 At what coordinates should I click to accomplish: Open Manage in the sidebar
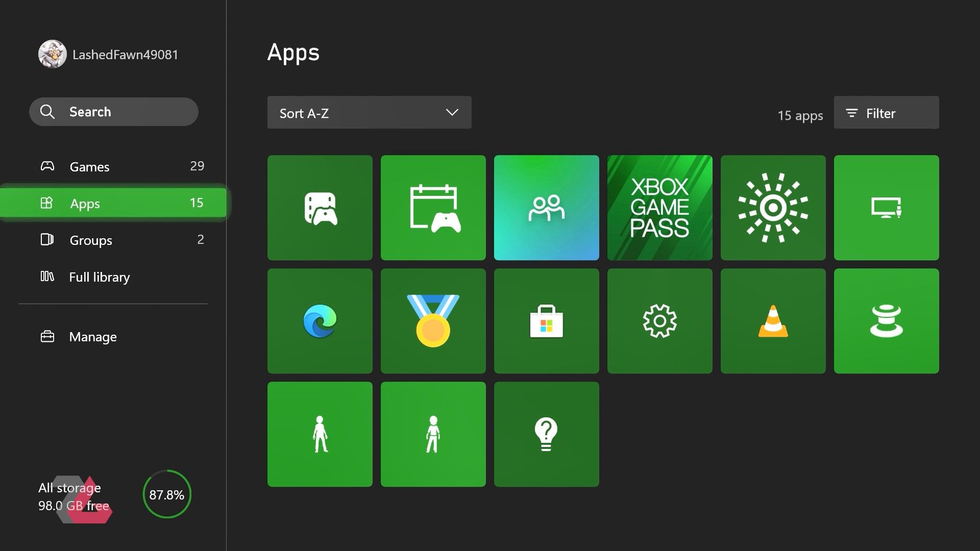pos(113,337)
